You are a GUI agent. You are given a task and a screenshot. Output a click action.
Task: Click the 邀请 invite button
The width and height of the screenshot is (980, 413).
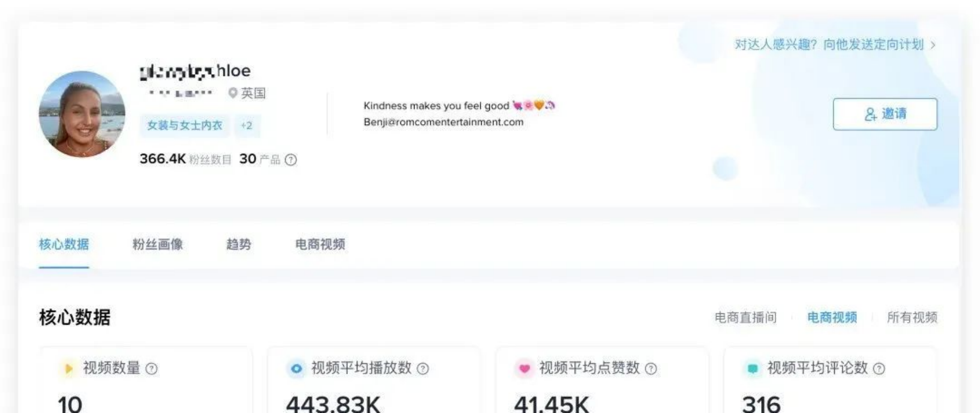coord(885,114)
